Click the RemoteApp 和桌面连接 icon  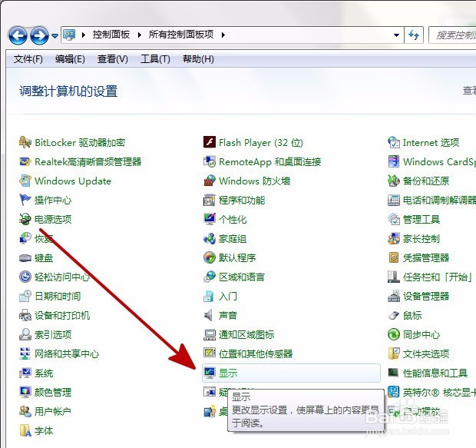210,161
